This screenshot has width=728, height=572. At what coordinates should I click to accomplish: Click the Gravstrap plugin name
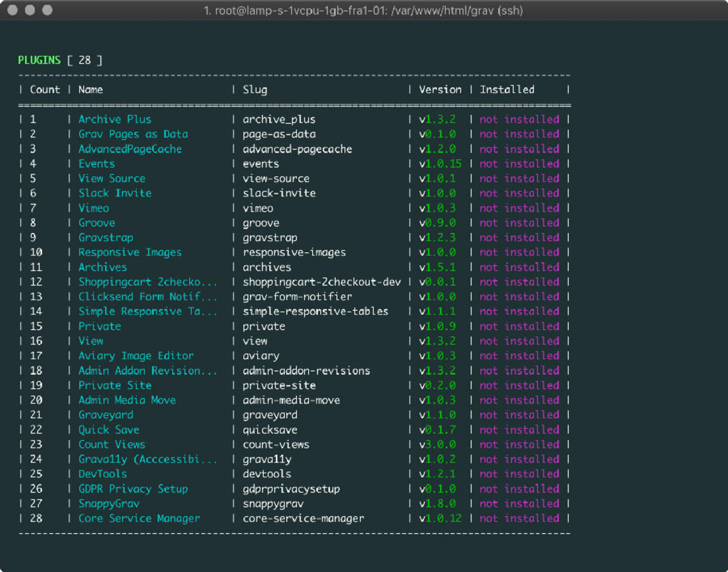pos(106,238)
